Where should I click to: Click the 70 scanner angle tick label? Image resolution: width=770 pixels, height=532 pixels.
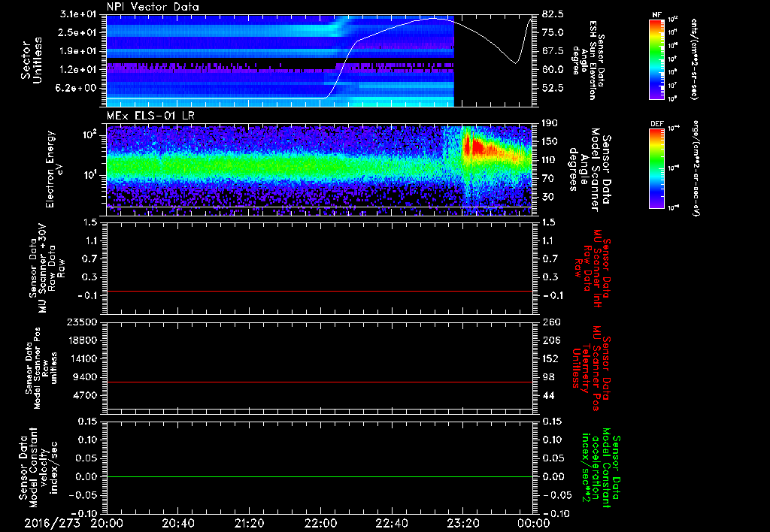(548, 178)
